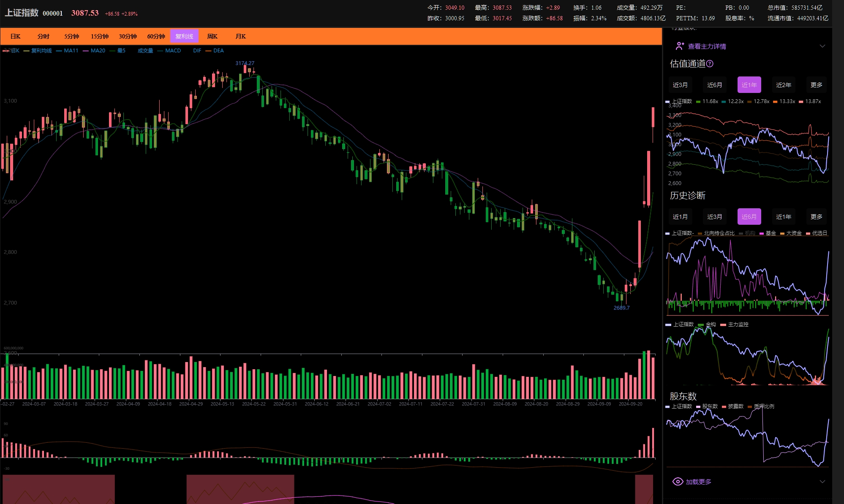The width and height of the screenshot is (844, 504).
Task: Click the 2024-09-20 date on the axis
Action: coord(630,404)
